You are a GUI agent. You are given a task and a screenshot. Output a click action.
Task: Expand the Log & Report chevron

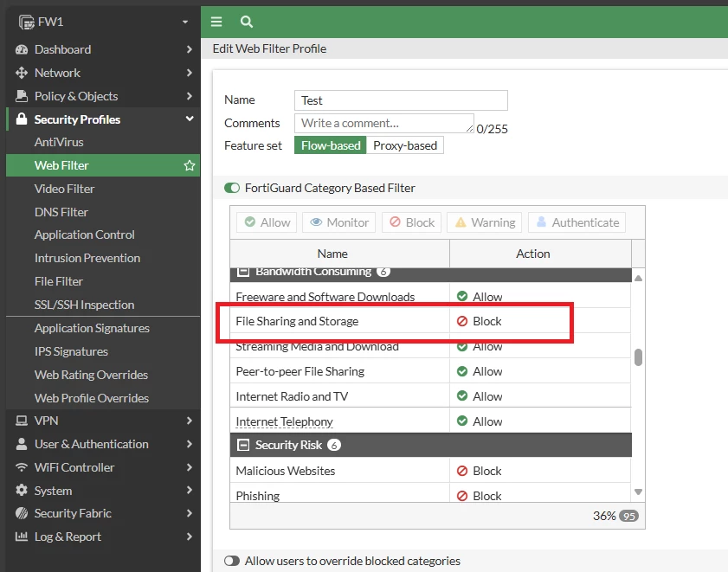point(189,537)
